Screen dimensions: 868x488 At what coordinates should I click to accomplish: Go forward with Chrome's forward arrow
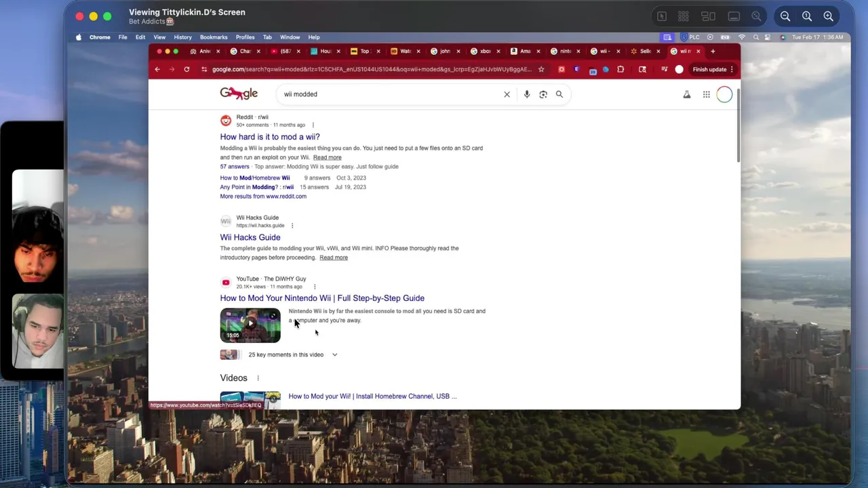[172, 69]
